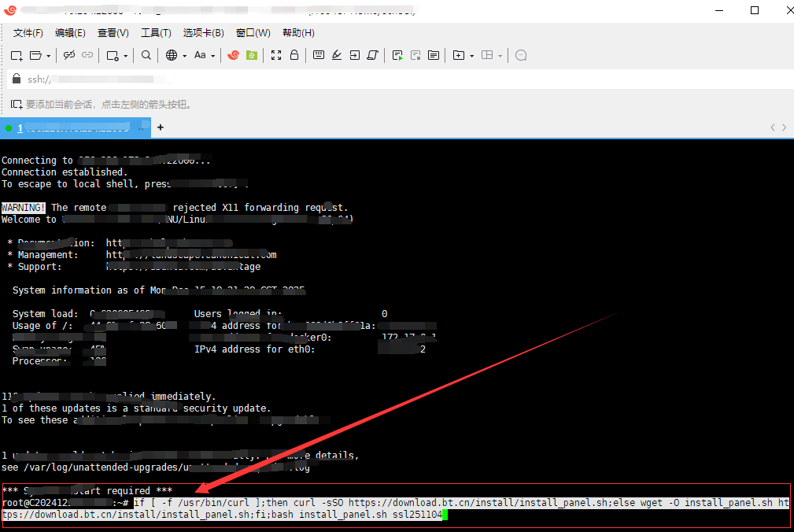This screenshot has height=532, width=794.
Task: Launch Xftp with the green toolbar icon
Action: 251,55
